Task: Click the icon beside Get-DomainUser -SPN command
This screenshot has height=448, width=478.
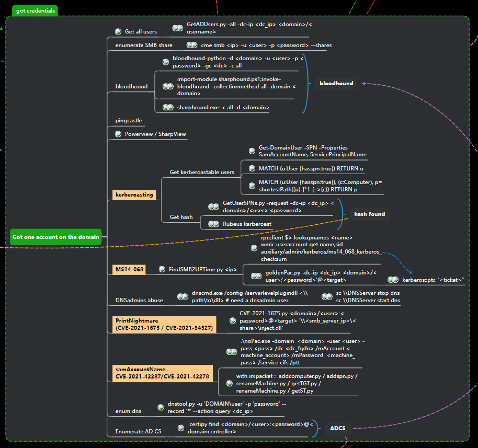Action: (x=252, y=151)
